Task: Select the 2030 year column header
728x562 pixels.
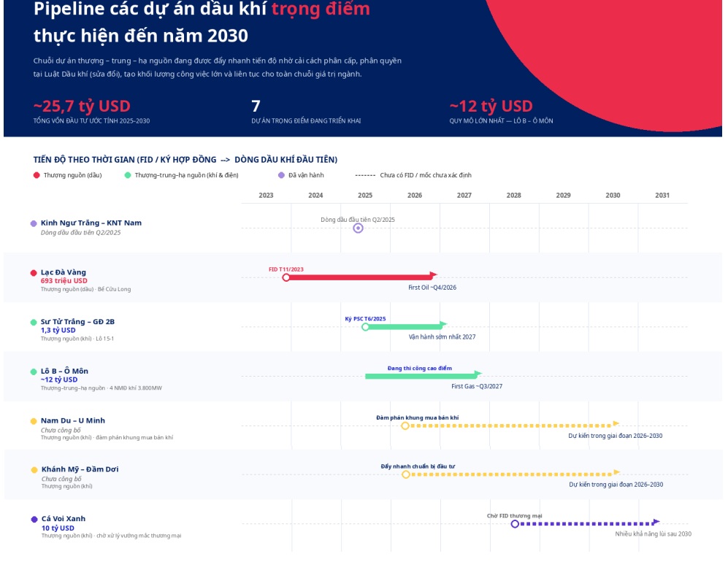Action: pyautogui.click(x=613, y=196)
